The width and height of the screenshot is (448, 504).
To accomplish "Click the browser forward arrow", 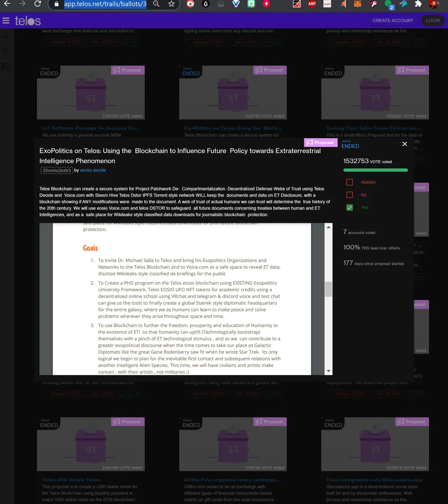I will (22, 4).
